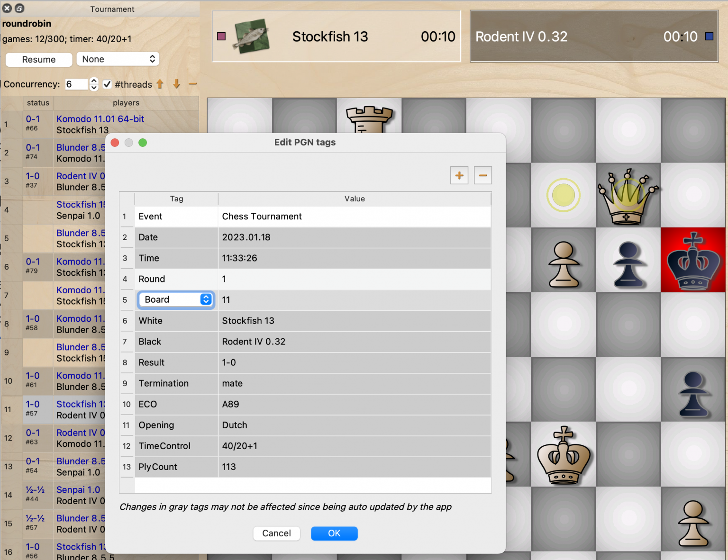Click the white queen piece on board

628,196
